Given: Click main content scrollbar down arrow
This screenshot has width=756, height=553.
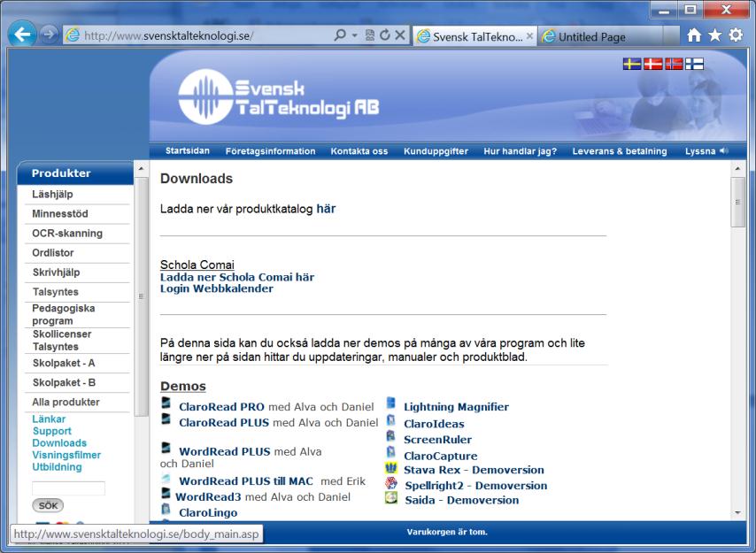Looking at the screenshot, I should (737, 512).
